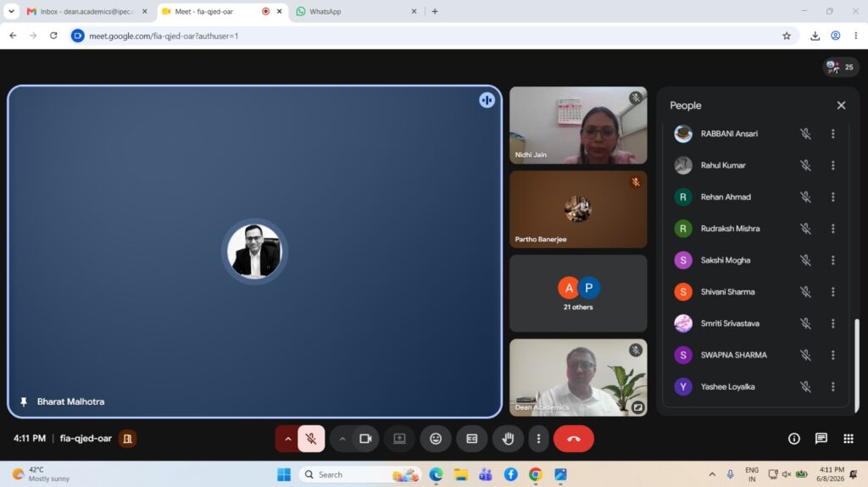Viewport: 868px width, 487px height.
Task: Expand video settings arrow beside the camera
Action: click(x=342, y=439)
